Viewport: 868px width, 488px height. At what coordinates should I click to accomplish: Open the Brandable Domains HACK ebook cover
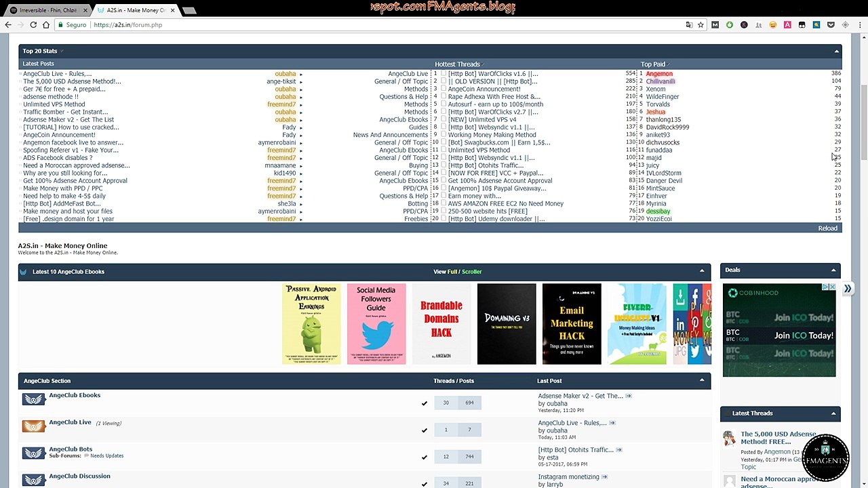[x=441, y=324]
